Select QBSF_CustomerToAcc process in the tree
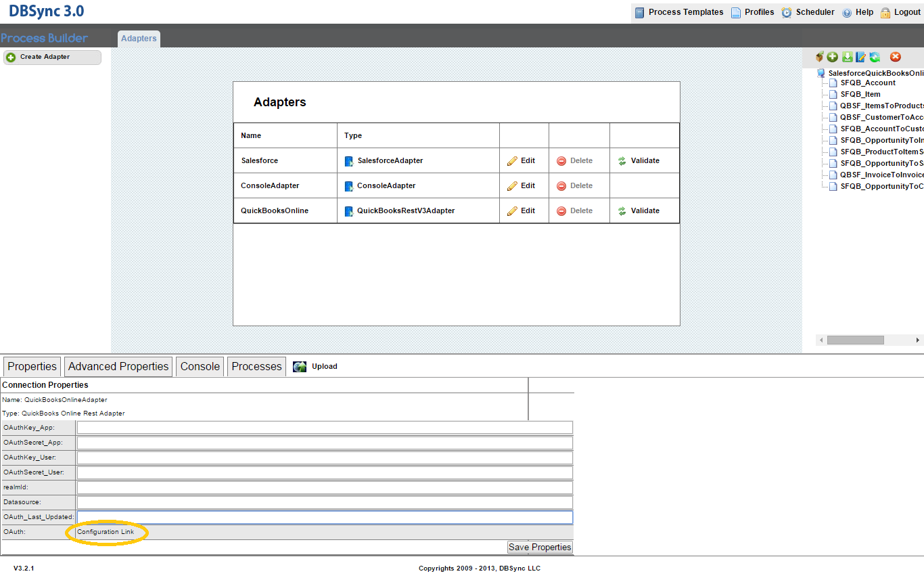The image size is (924, 580). [x=882, y=117]
